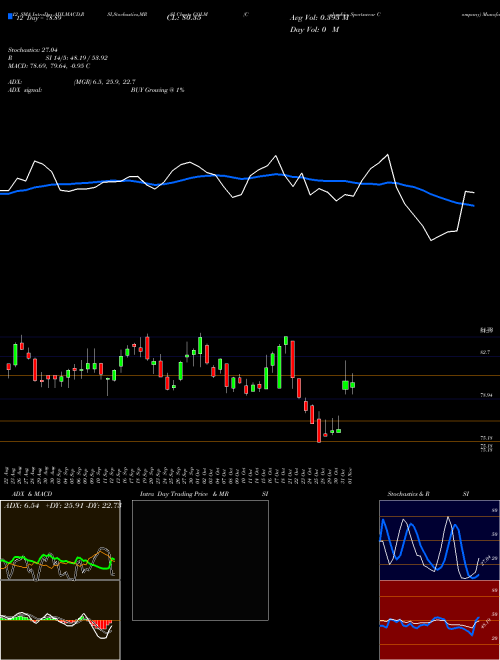Click the Avg Vol: 0.393 M text
500x660 pixels.
coord(319,18)
